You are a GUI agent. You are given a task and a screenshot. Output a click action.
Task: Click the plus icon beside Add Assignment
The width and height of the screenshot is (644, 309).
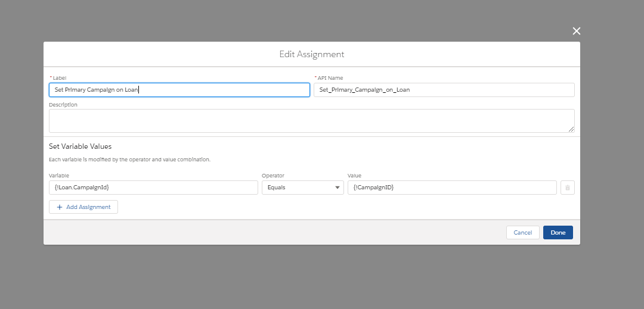click(60, 207)
